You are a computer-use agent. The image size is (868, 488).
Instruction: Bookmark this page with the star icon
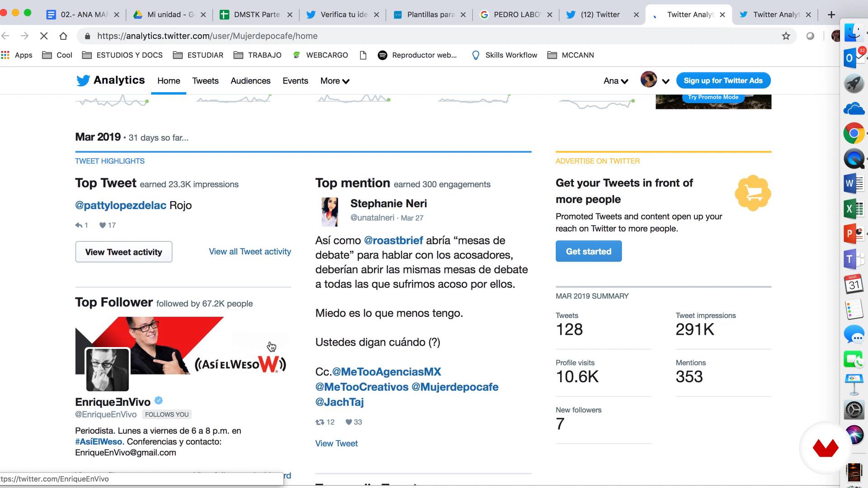coord(786,36)
